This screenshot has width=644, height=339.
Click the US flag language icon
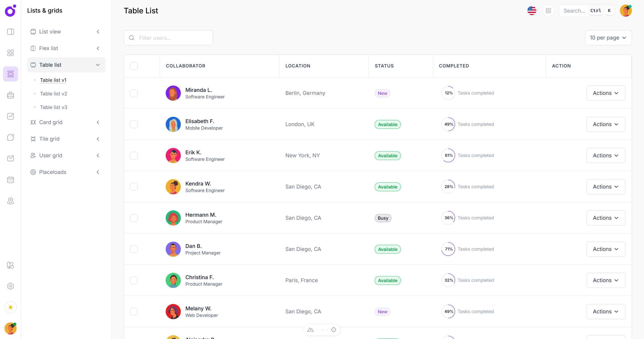coord(532,11)
